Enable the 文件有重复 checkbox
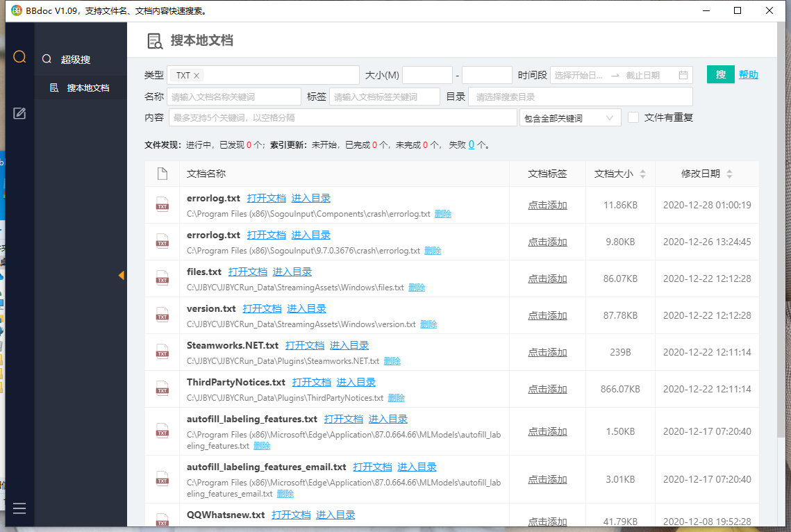 coord(633,117)
